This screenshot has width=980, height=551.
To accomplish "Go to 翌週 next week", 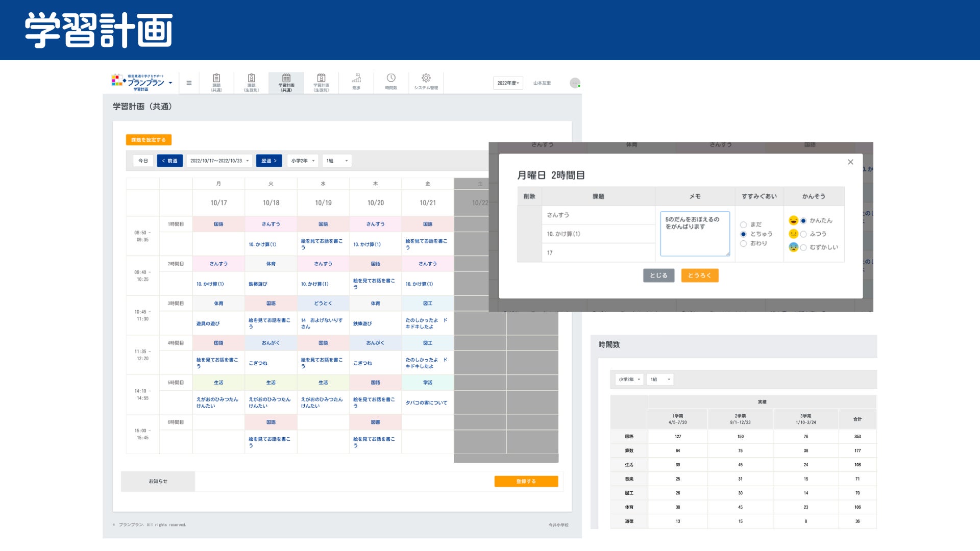I will [269, 161].
